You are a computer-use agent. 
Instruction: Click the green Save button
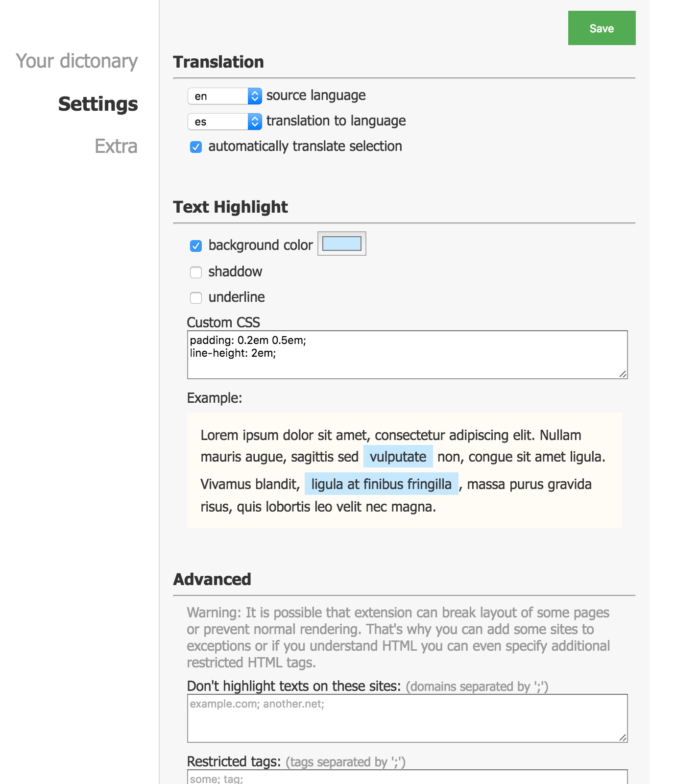[602, 28]
